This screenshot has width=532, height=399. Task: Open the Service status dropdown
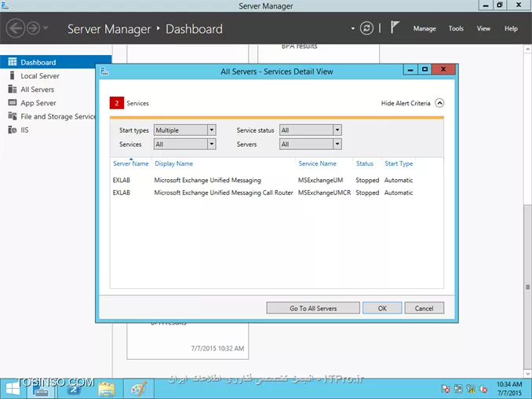(310, 130)
